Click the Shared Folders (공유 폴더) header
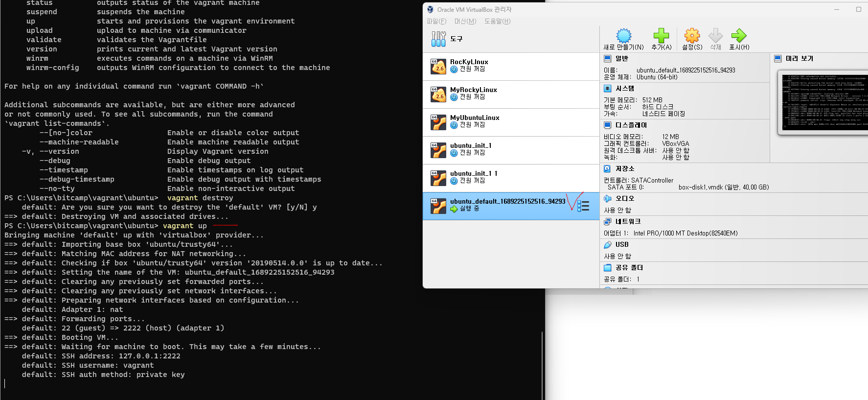 point(629,268)
